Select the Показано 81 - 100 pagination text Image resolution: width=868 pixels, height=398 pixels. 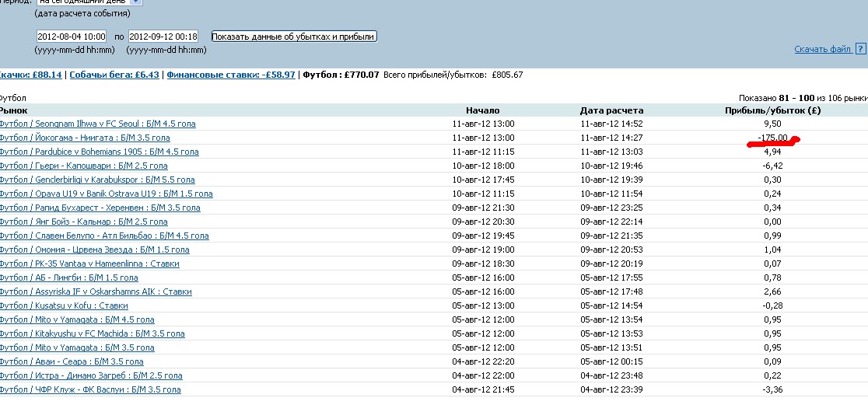tap(803, 98)
